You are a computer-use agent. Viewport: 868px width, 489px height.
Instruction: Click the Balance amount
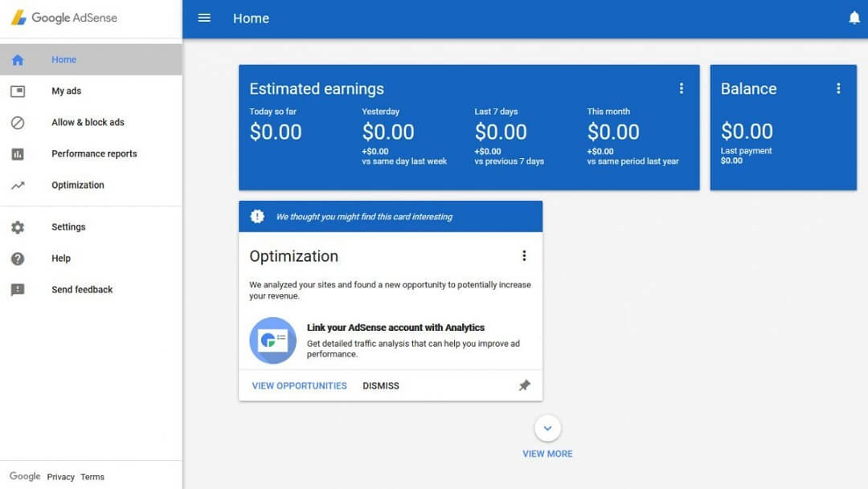coord(747,131)
